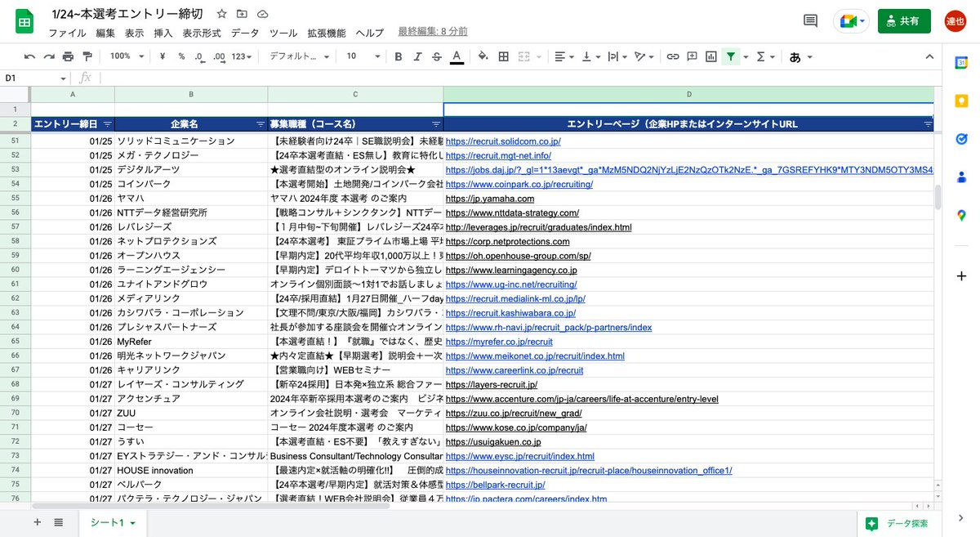Toggle italic formatting
Viewport: 980px width, 537px height.
coord(417,56)
